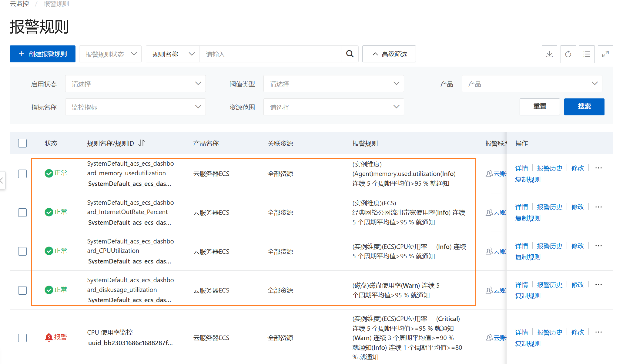Viewport: 623px width, 364px height.
Task: Open more actions ellipsis for CPU 使用率监控 rule
Action: pyautogui.click(x=598, y=332)
